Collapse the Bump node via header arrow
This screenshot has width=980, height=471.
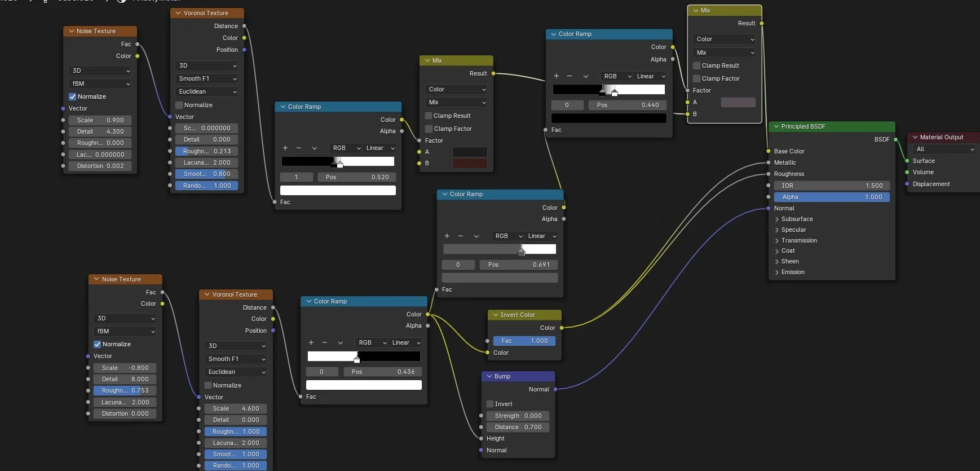coord(489,376)
